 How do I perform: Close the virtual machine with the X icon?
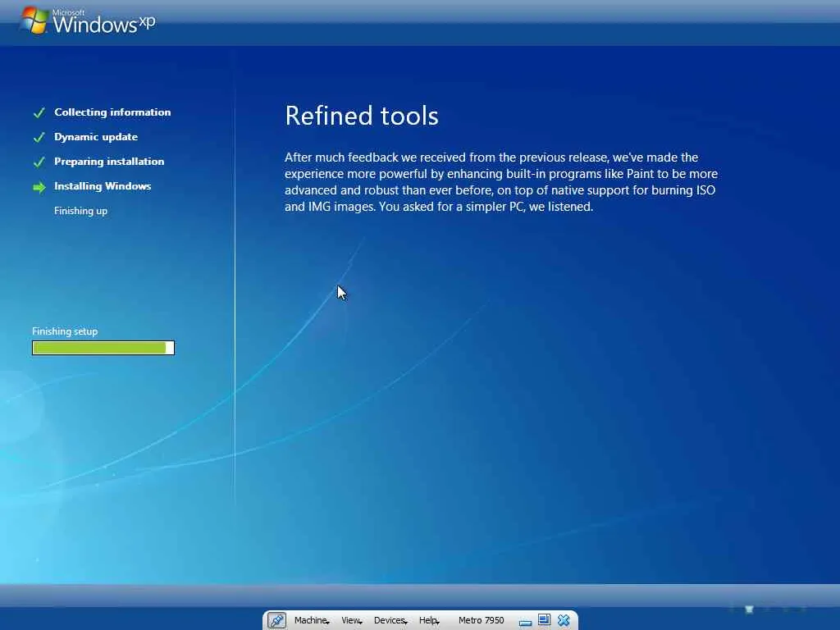coord(564,620)
